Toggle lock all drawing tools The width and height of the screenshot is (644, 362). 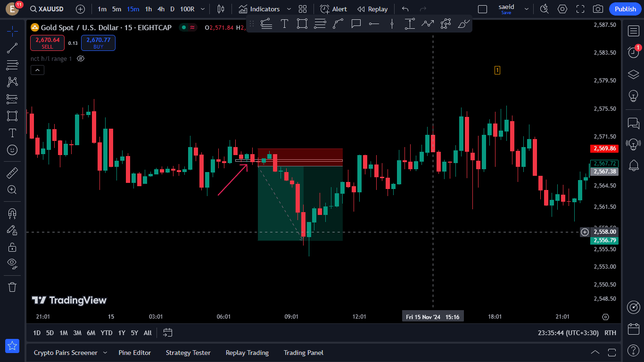12,247
